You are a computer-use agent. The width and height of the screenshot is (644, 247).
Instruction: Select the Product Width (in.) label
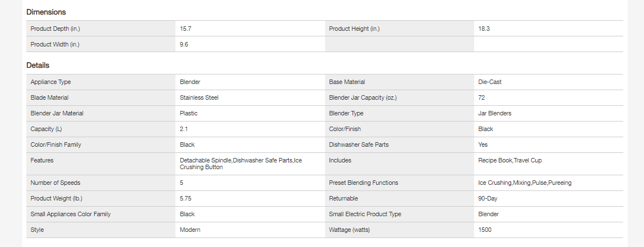click(x=52, y=44)
